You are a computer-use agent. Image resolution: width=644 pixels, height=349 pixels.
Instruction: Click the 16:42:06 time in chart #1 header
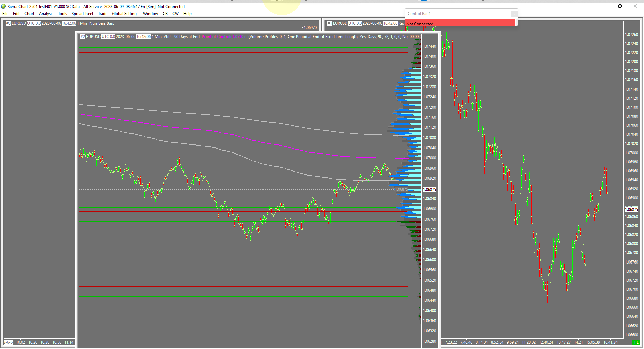[390, 23]
